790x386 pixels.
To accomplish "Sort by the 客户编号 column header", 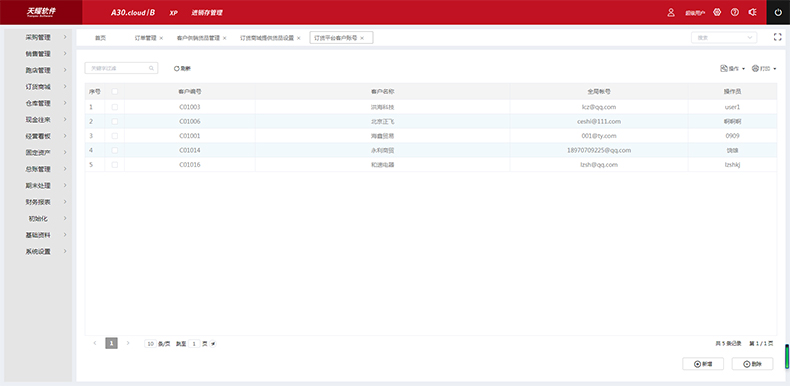I will [x=190, y=92].
